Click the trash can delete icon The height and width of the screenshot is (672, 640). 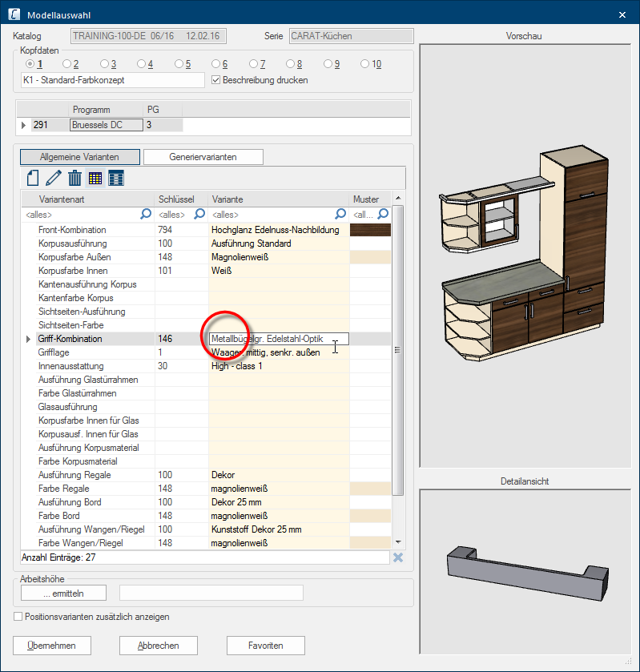74,178
